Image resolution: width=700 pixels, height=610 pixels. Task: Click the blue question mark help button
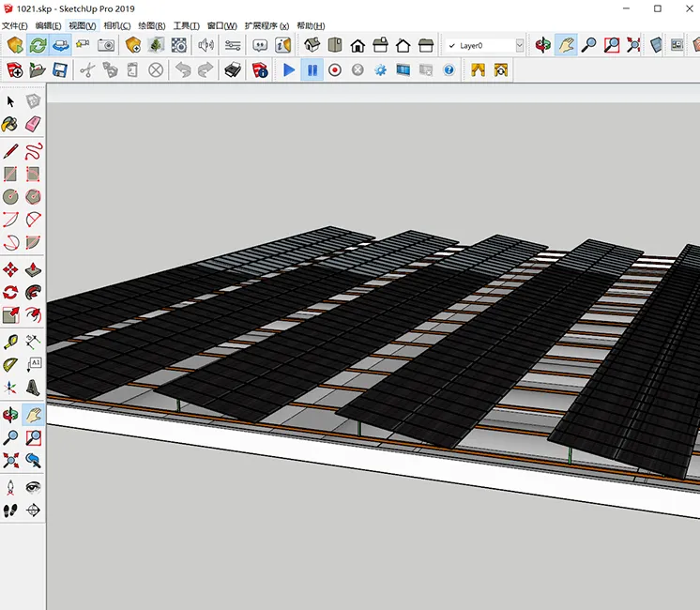tap(449, 69)
